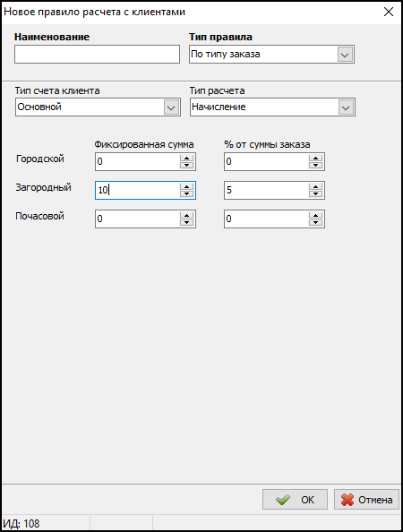Open the Тип расчета dropdown arrow

tap(346, 107)
